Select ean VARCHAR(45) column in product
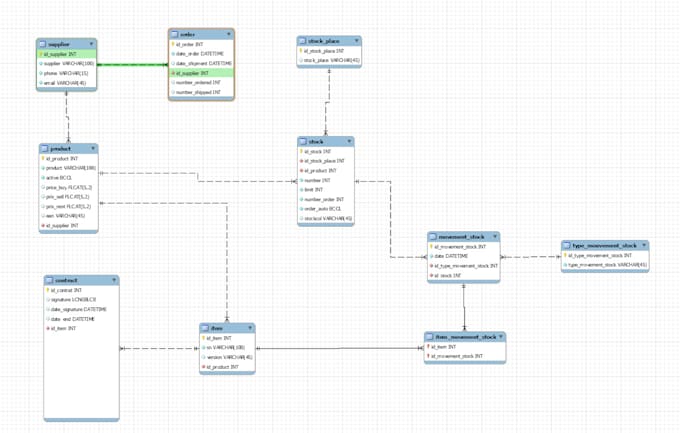 pyautogui.click(x=69, y=216)
